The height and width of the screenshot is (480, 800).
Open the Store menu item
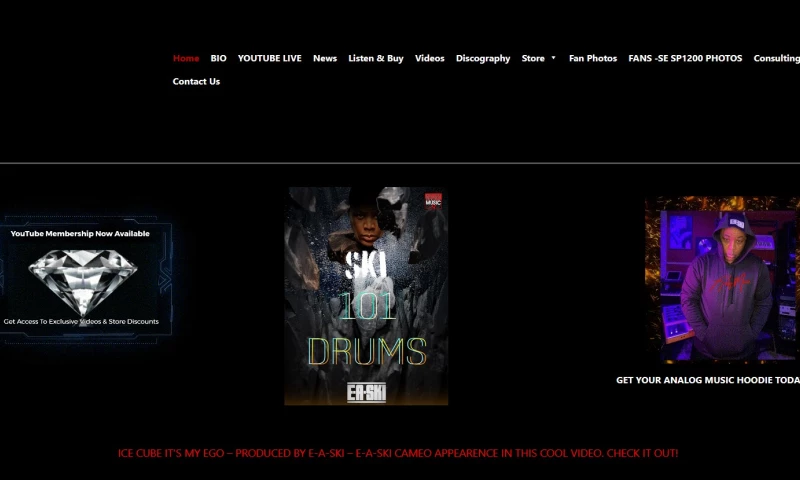point(533,58)
